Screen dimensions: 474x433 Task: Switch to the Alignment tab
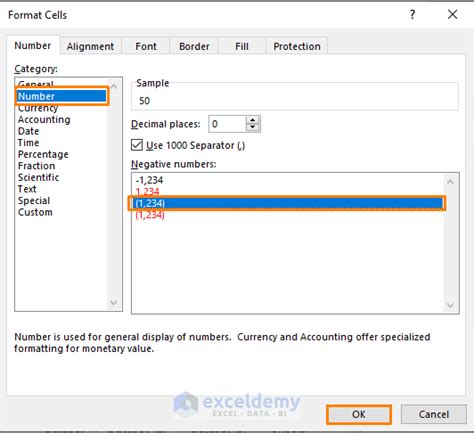90,46
